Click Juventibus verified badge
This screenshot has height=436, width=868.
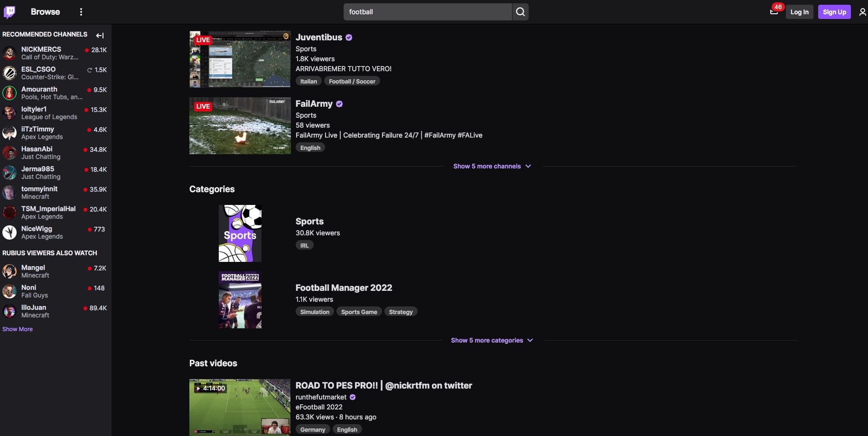point(349,37)
